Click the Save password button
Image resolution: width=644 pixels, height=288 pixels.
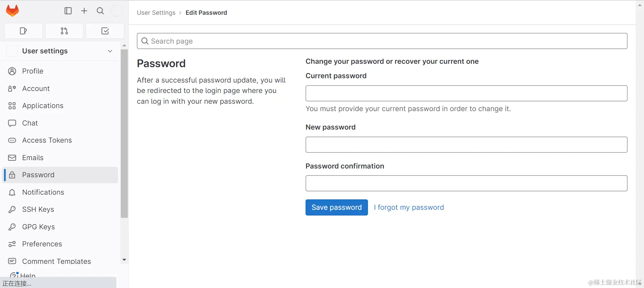tap(336, 207)
